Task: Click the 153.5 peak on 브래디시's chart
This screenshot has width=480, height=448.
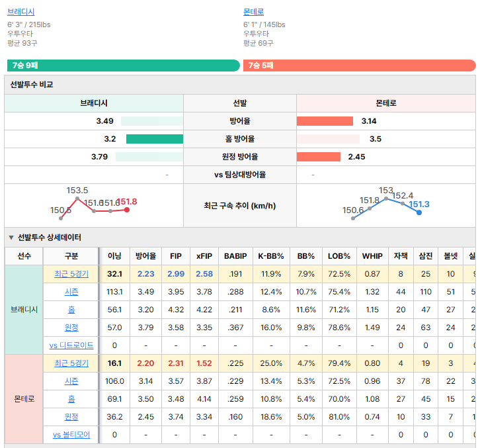Action: 77,199
